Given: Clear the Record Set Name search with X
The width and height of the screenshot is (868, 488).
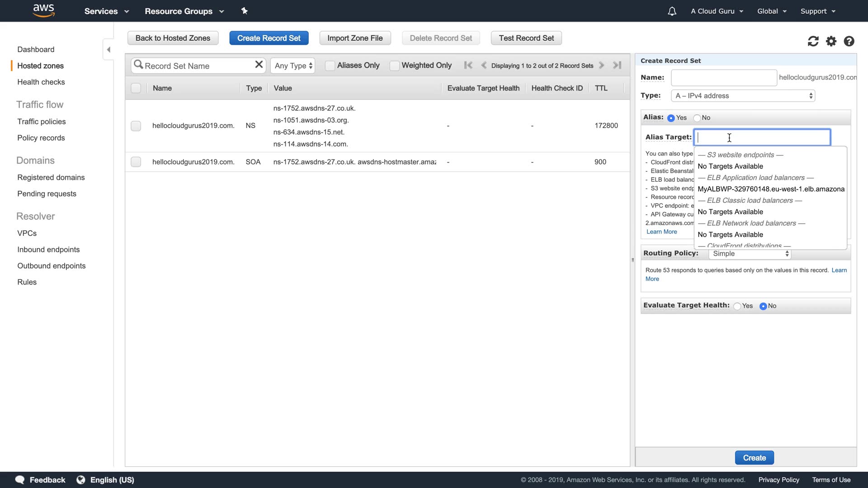Looking at the screenshot, I should pos(259,65).
